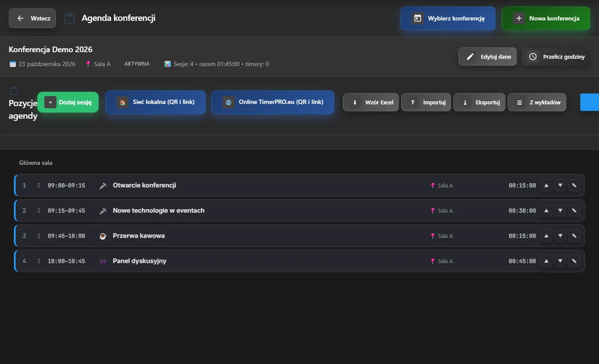
Task: Edit the Przerwa kawowa session
Action: pos(574,236)
